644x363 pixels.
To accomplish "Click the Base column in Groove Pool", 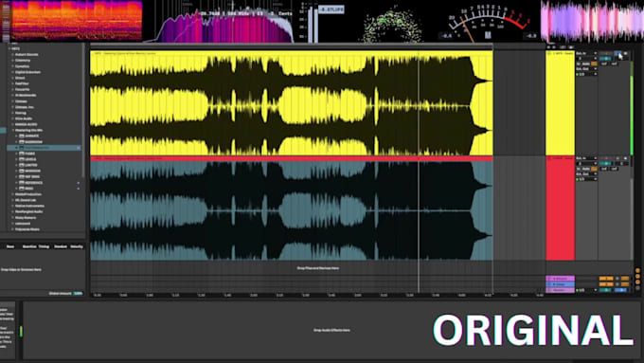I will pyautogui.click(x=10, y=246).
